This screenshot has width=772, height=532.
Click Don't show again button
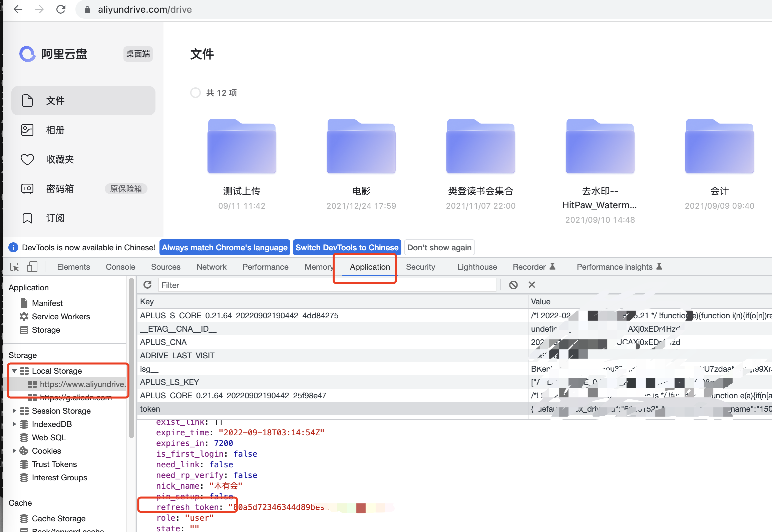(x=439, y=247)
